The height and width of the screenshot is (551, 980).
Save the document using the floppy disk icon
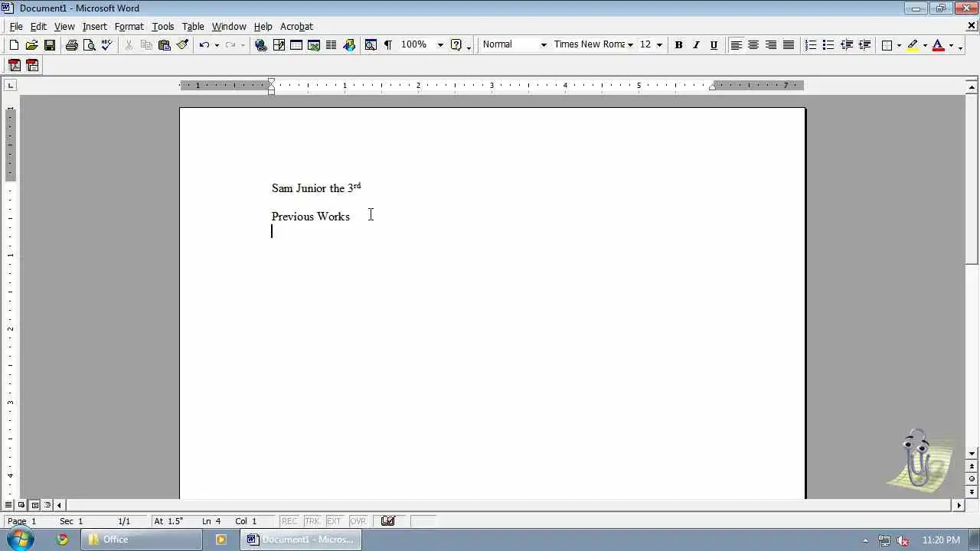[x=49, y=45]
